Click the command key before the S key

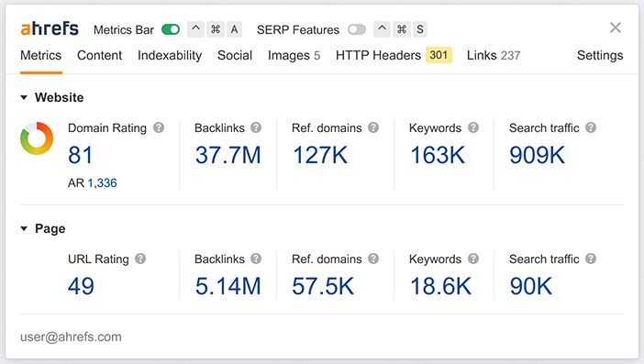[x=401, y=29]
